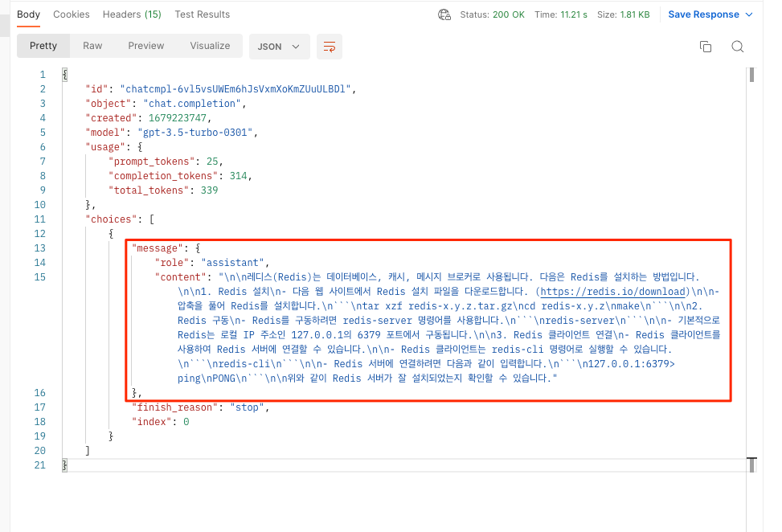Select the Raw view mode
Viewport: 782px width, 532px height.
coord(92,46)
